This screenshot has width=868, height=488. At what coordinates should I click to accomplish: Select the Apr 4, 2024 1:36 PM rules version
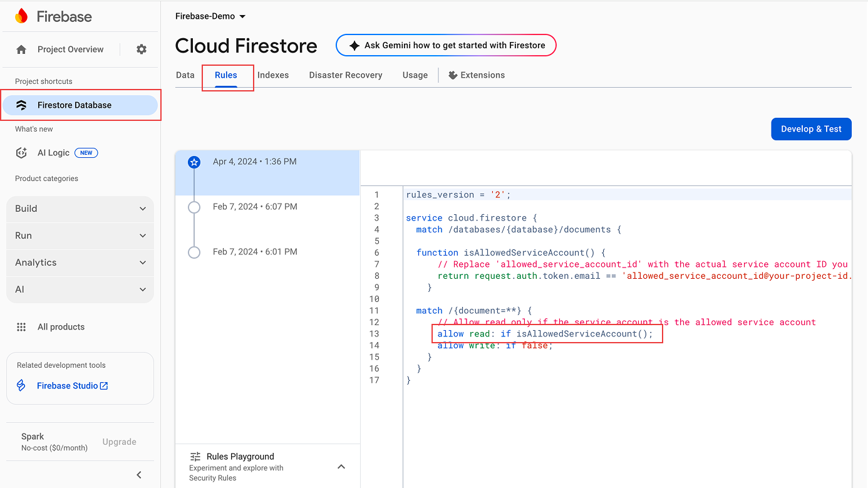coord(267,173)
